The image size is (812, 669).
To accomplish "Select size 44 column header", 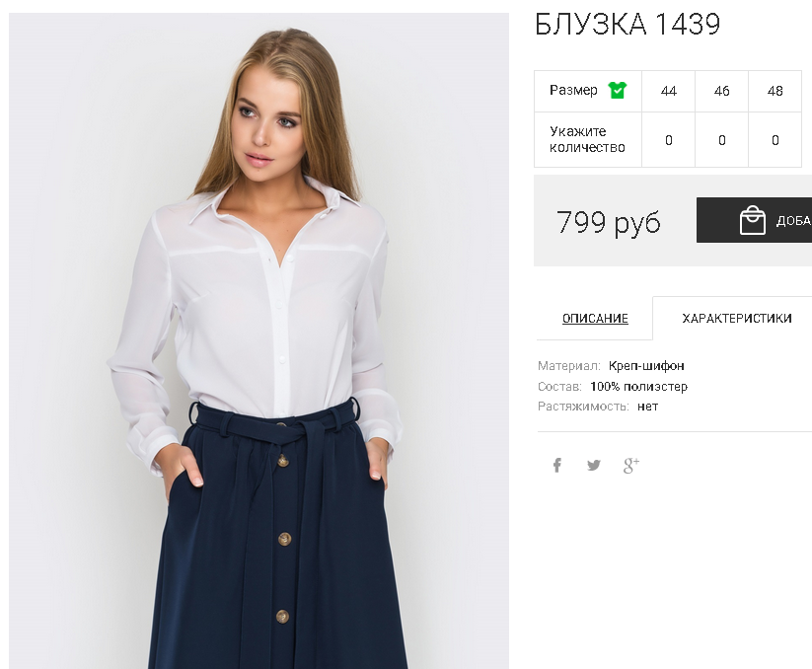I will tap(669, 91).
